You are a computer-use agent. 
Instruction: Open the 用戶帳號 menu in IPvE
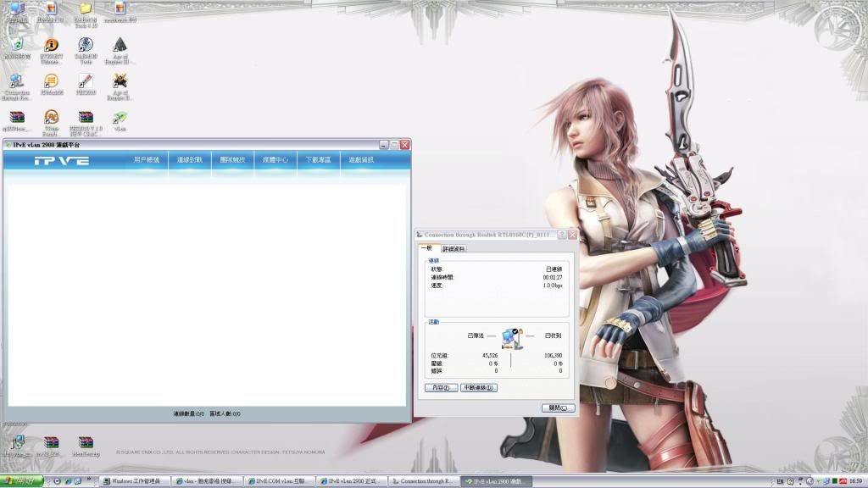tap(146, 159)
